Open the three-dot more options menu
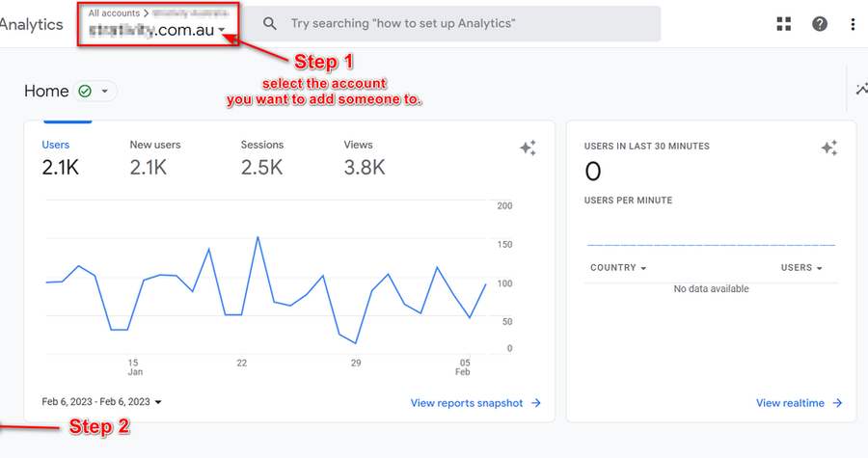 [853, 24]
